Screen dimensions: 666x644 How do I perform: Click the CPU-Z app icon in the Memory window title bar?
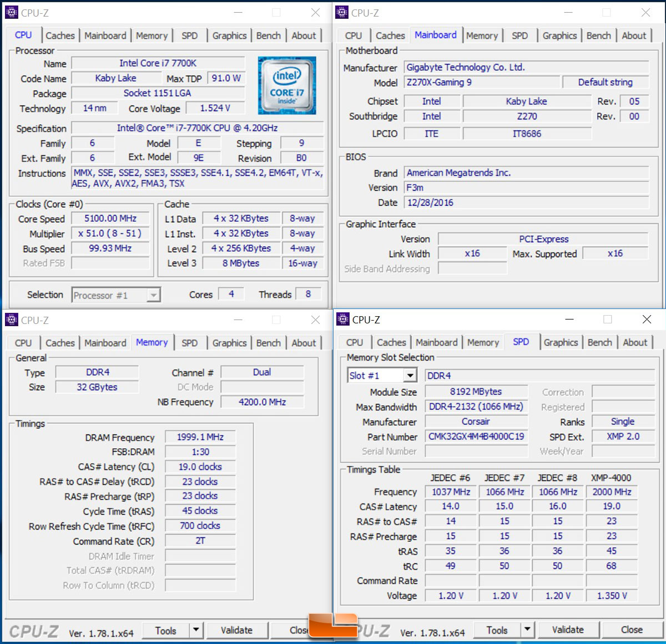pyautogui.click(x=11, y=320)
